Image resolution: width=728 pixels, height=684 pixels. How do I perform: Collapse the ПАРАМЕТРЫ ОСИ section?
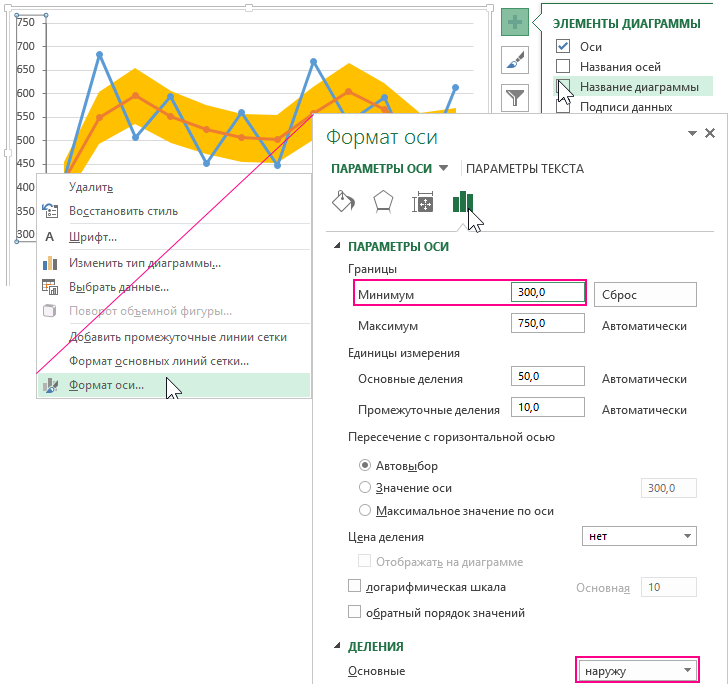[336, 246]
